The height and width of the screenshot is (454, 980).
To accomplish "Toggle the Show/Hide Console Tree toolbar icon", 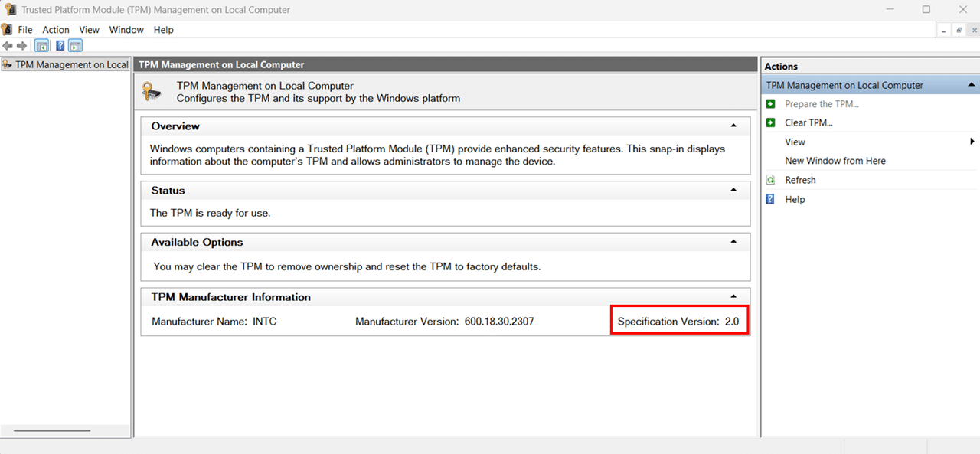I will pyautogui.click(x=42, y=46).
